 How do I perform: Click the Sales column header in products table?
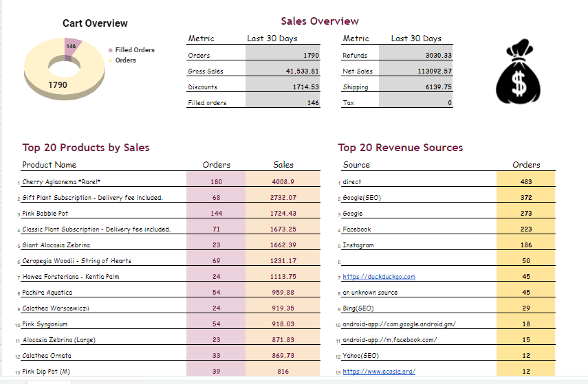[x=283, y=165]
